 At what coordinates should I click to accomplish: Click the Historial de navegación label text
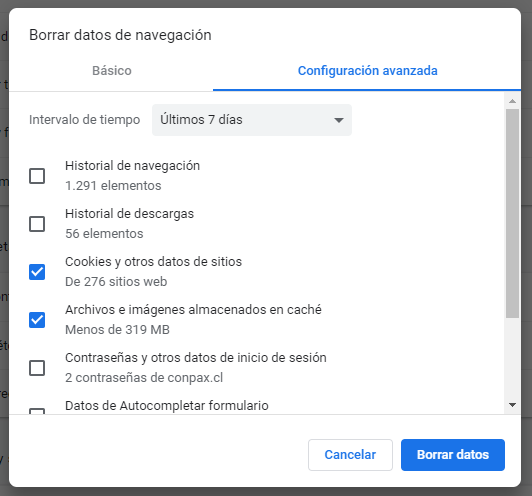point(132,166)
